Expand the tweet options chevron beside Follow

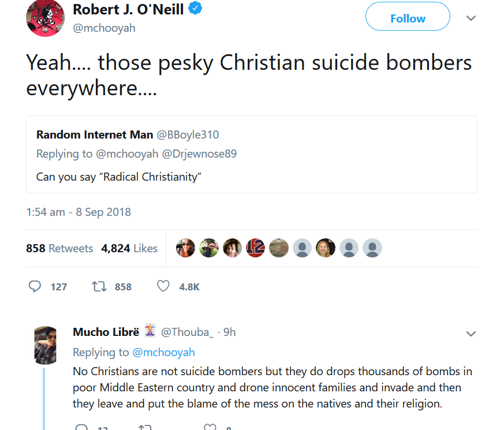coord(471,18)
